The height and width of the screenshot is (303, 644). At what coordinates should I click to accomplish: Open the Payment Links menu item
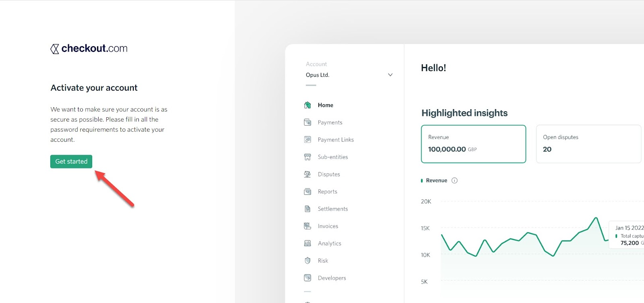[336, 140]
